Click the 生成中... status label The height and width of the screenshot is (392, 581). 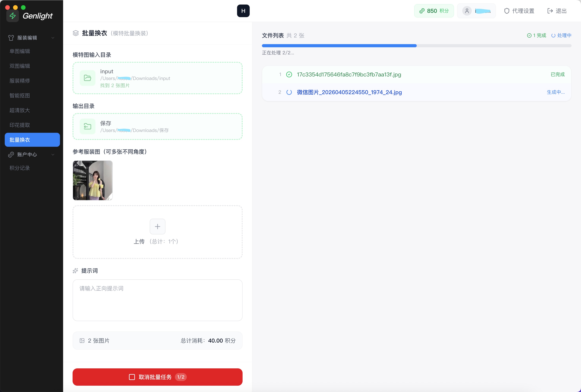[x=556, y=92]
